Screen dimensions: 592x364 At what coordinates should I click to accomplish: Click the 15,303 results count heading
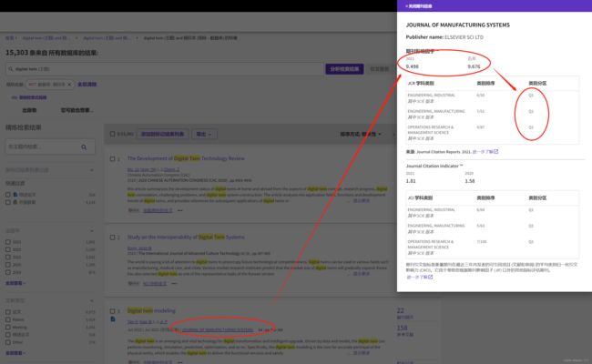(52, 53)
